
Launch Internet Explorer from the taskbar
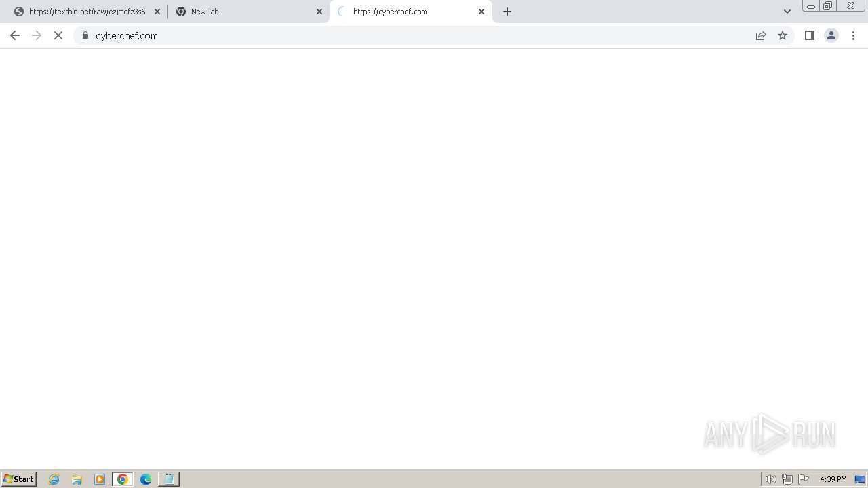click(54, 479)
